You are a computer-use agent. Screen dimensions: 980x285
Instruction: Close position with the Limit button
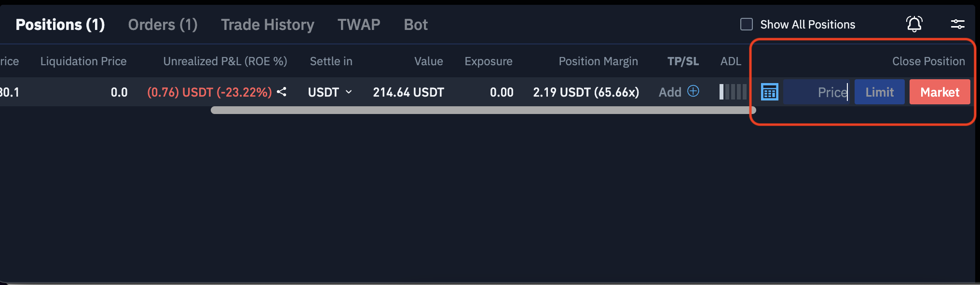[x=879, y=92]
